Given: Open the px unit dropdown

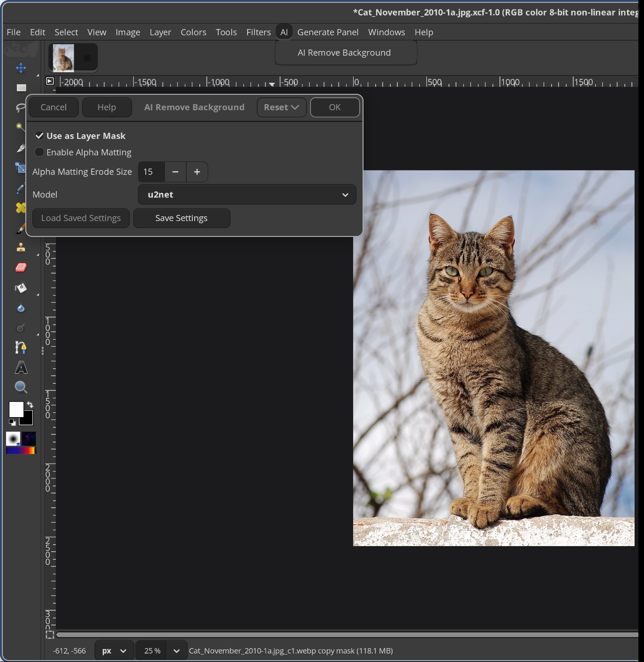Looking at the screenshot, I should [x=114, y=651].
